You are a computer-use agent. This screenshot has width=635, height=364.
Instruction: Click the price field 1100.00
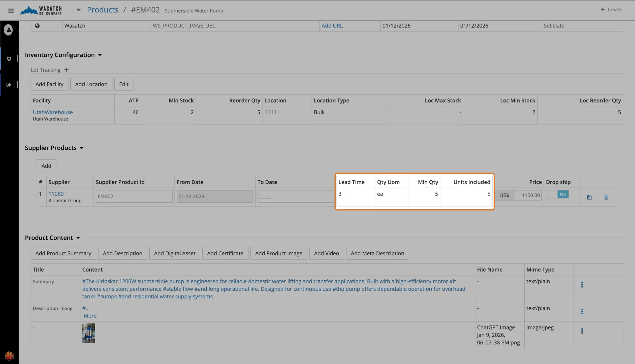pyautogui.click(x=528, y=195)
